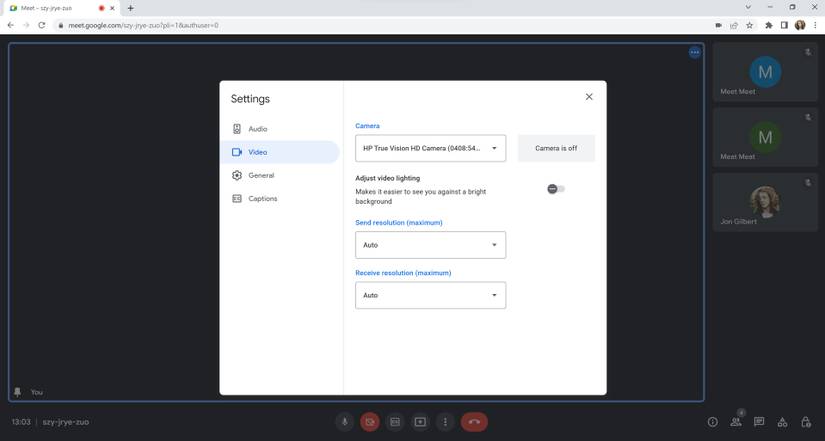Image resolution: width=825 pixels, height=441 pixels.
Task: Switch to the Captions settings tab
Action: click(x=280, y=198)
